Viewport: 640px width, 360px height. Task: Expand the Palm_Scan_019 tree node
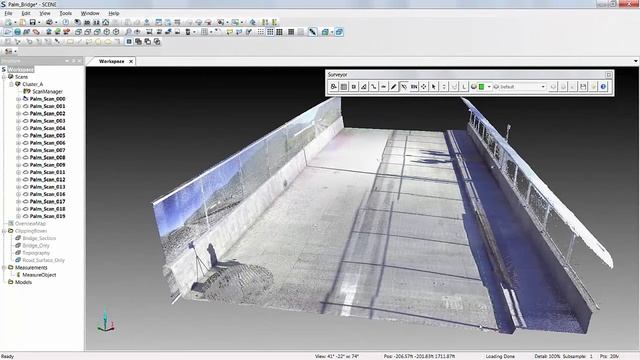[x=18, y=216]
